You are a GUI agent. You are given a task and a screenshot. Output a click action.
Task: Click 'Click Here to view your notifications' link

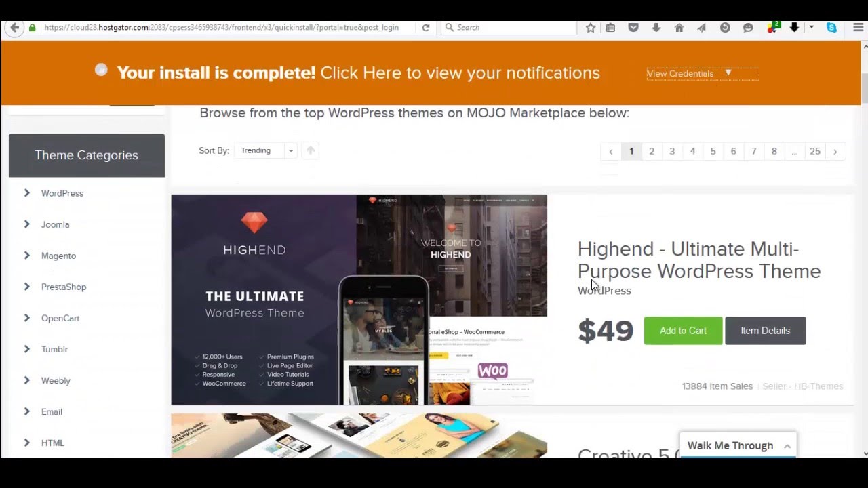coord(460,73)
